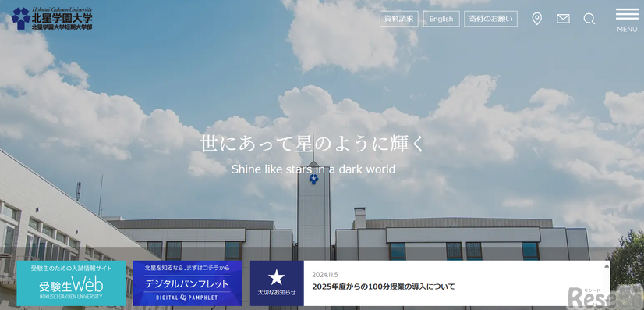Open the デジタルパンフレット banner
Viewport: 644px width, 310px height.
coord(187,283)
